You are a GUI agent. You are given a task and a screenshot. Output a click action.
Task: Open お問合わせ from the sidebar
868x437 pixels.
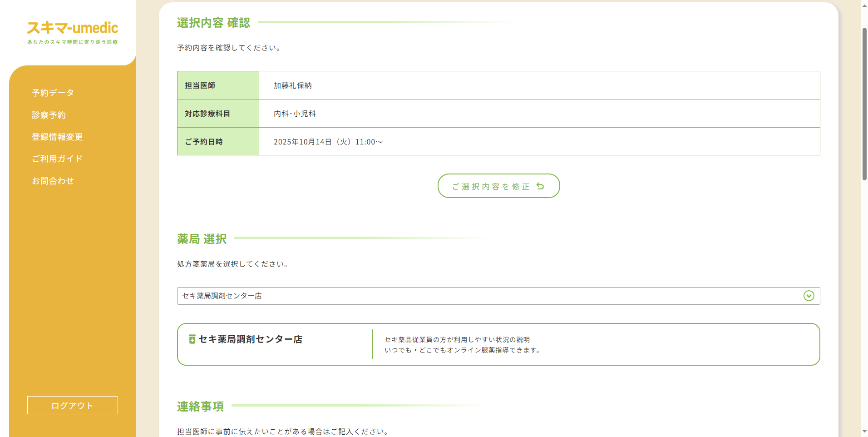pos(53,180)
